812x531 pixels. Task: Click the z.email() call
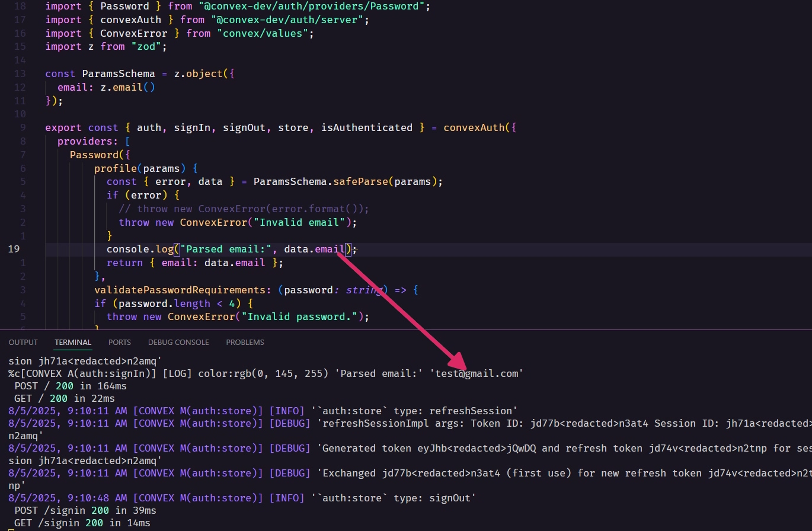[127, 88]
